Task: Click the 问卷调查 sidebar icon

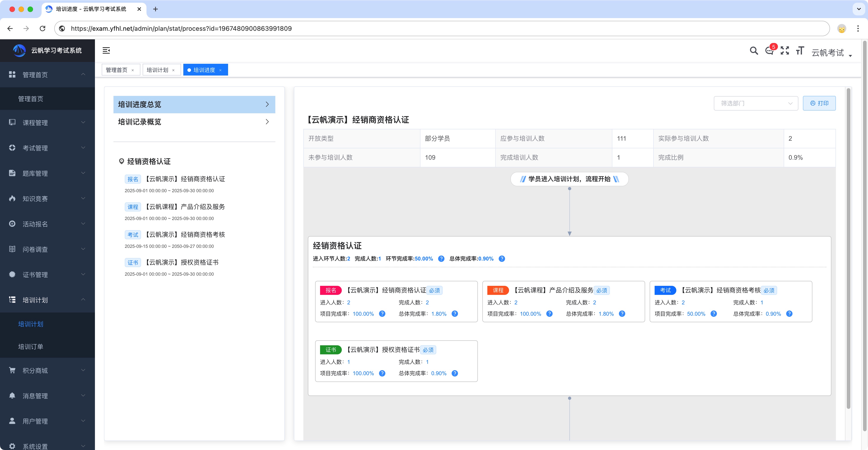Action: point(12,249)
